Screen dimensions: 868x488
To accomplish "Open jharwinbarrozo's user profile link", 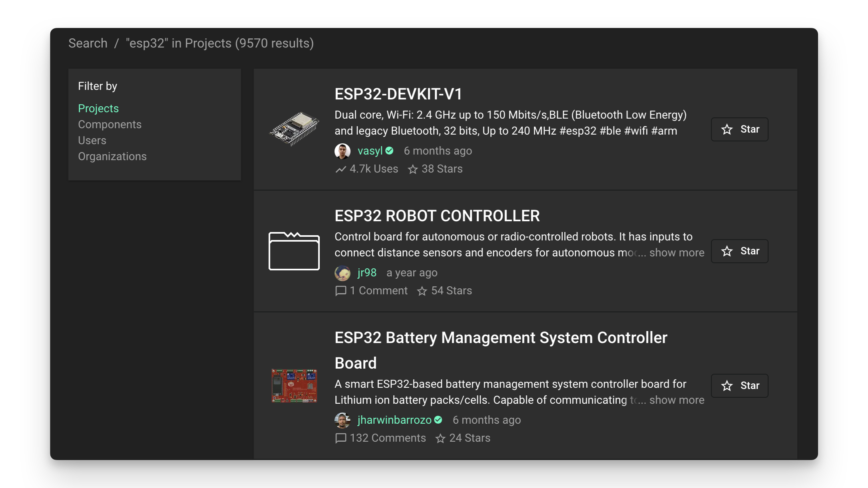I will 394,420.
